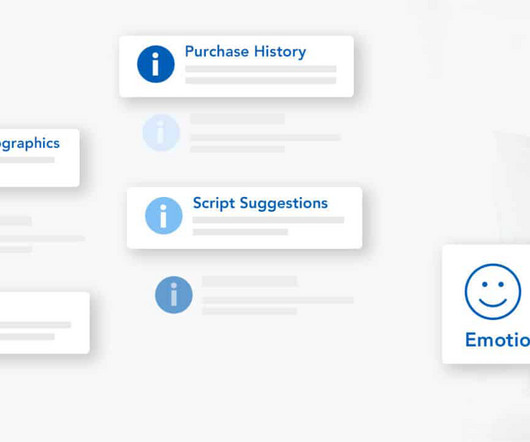The height and width of the screenshot is (442, 530).
Task: Click the blank white card at bottom left
Action: coord(45,323)
